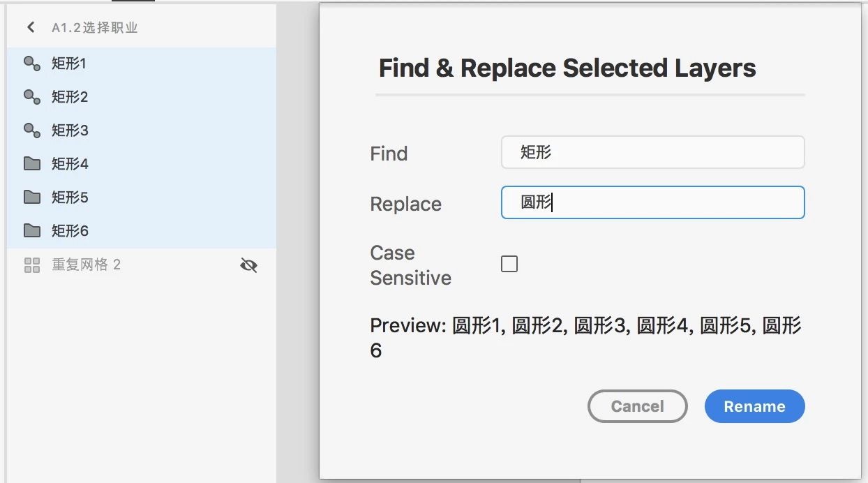Click the folder icon of 矩形5 group

pyautogui.click(x=32, y=198)
